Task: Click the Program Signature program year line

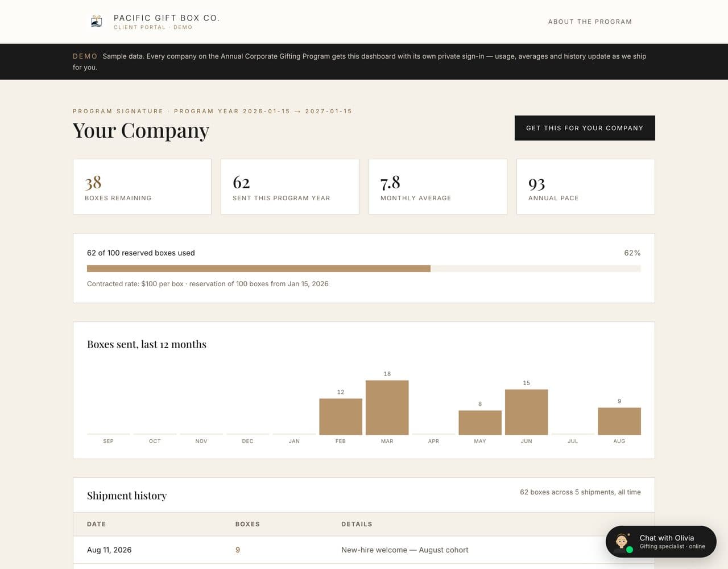Action: (x=213, y=111)
